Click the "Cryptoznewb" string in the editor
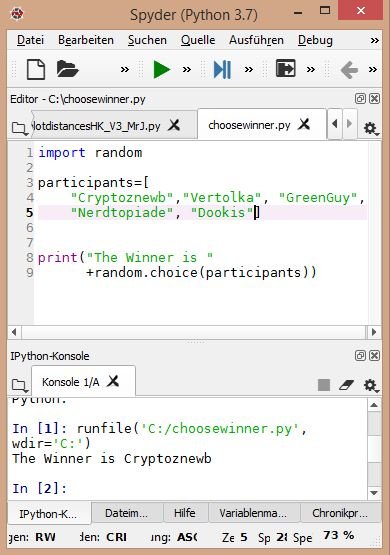390x555 pixels. (123, 198)
